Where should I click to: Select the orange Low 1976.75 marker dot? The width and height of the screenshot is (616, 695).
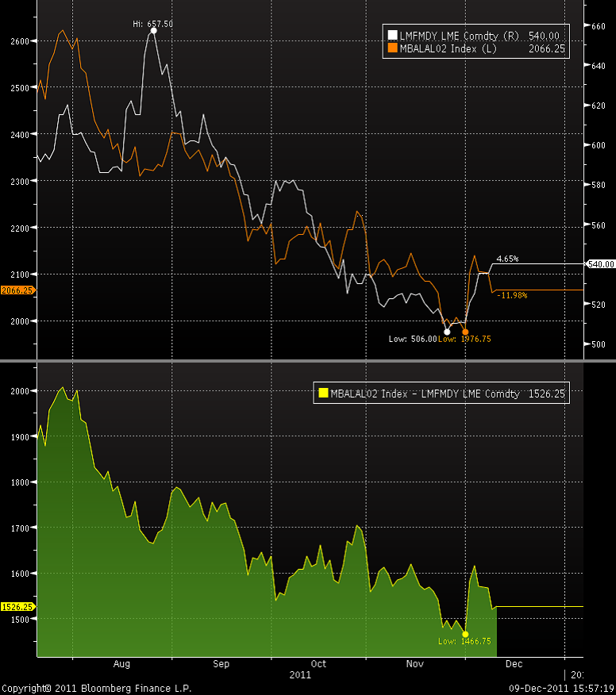coord(465,332)
